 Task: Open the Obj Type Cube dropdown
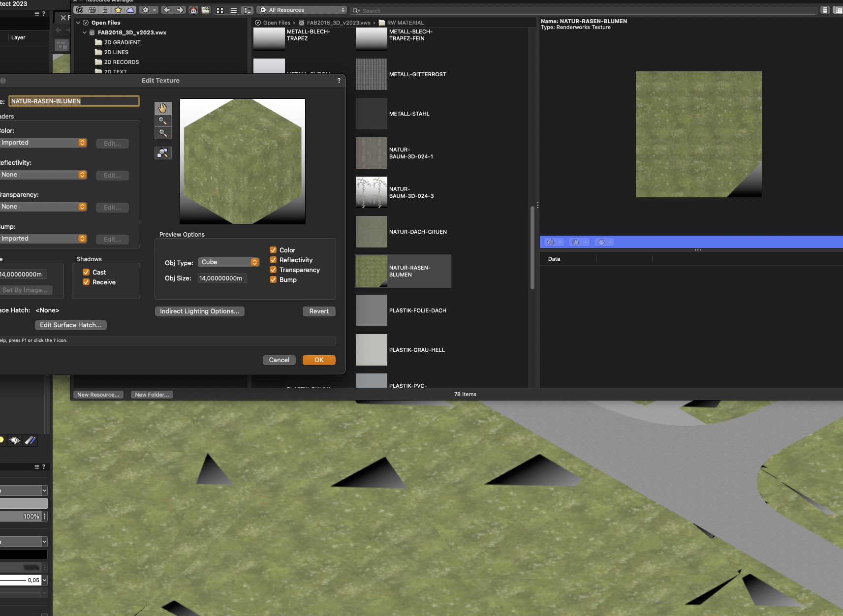pyautogui.click(x=229, y=262)
